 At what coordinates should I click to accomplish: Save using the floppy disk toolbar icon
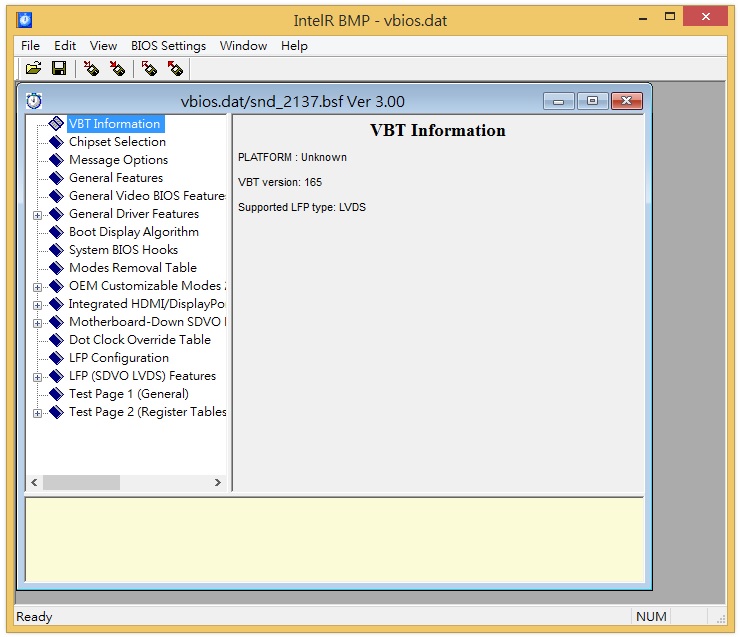pos(59,69)
